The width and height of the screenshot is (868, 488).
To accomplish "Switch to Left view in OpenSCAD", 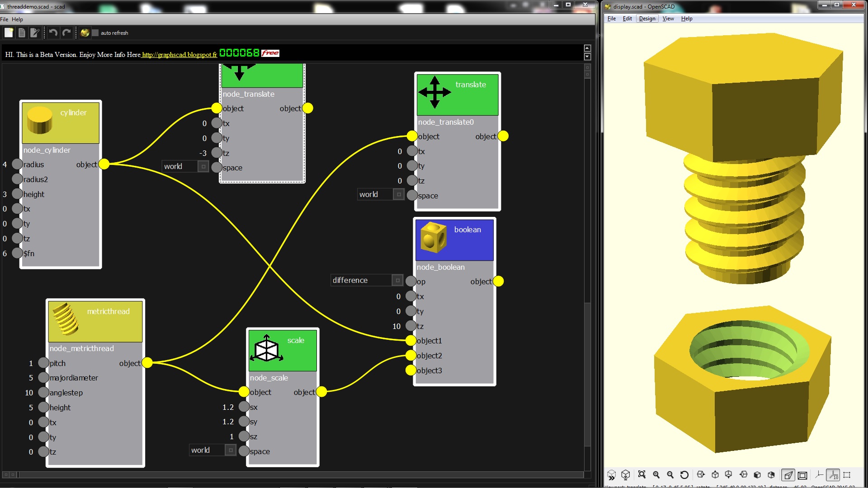I will (743, 474).
